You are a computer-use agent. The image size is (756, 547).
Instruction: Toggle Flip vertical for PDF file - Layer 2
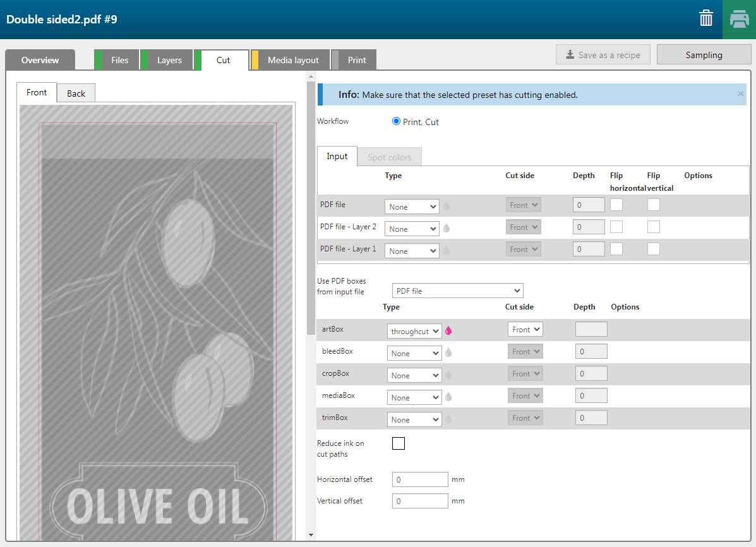point(654,227)
